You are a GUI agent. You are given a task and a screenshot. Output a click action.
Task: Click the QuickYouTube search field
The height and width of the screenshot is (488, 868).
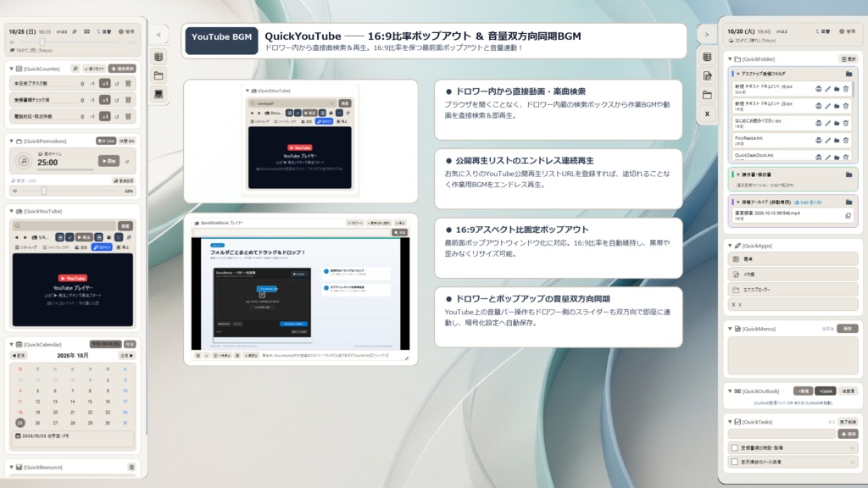tap(64, 225)
